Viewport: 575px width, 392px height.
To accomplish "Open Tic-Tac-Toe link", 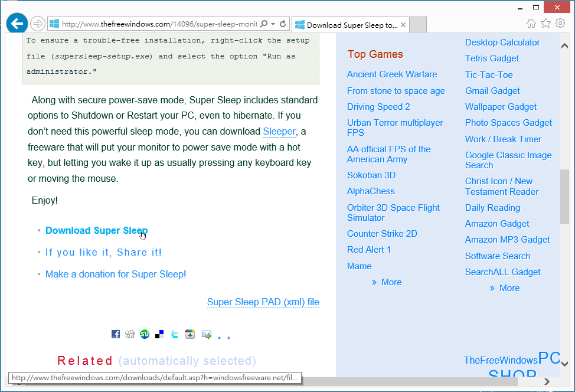I will (489, 75).
